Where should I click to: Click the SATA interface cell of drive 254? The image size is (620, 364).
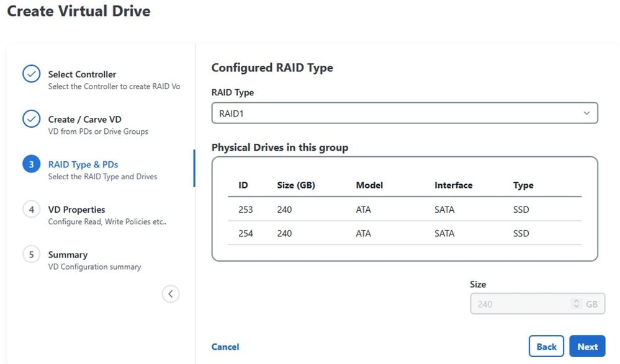click(x=444, y=233)
